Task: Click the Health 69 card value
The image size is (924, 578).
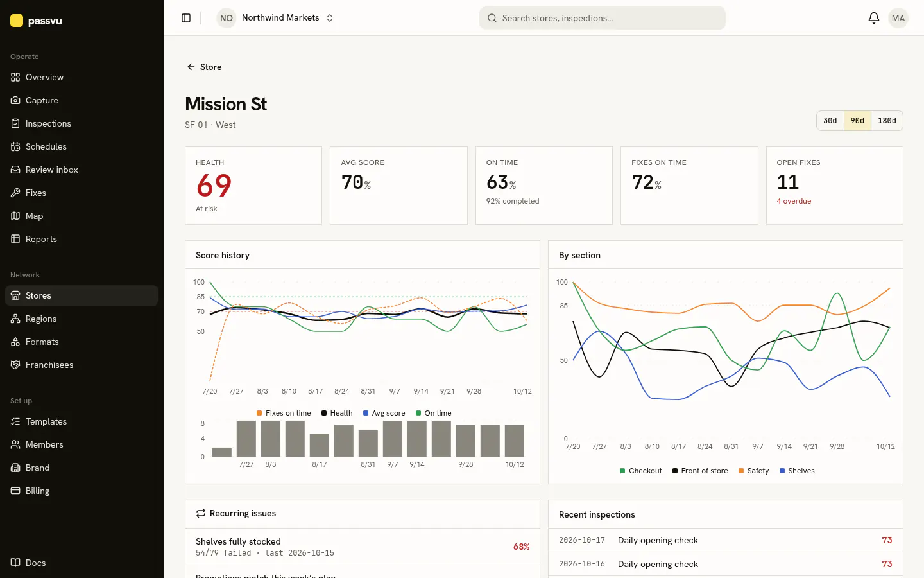Action: (214, 186)
